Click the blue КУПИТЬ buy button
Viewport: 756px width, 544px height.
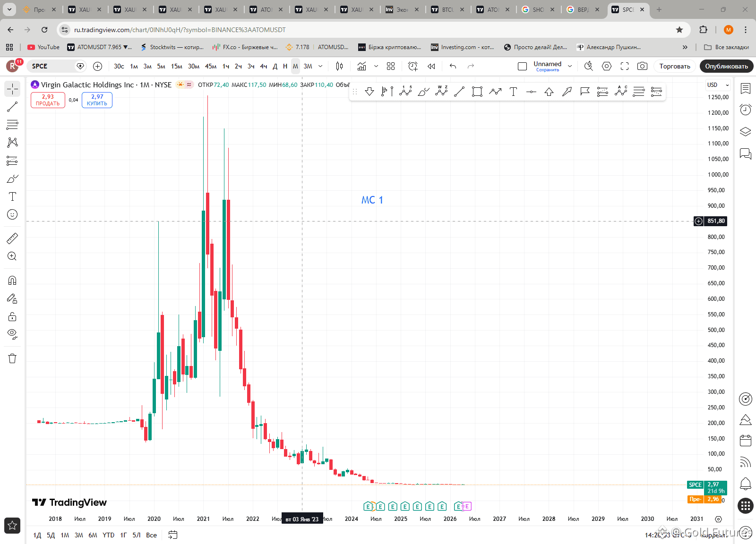(97, 100)
